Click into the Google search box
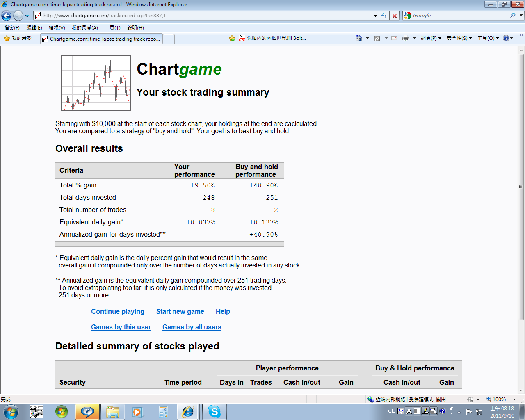 (459, 16)
